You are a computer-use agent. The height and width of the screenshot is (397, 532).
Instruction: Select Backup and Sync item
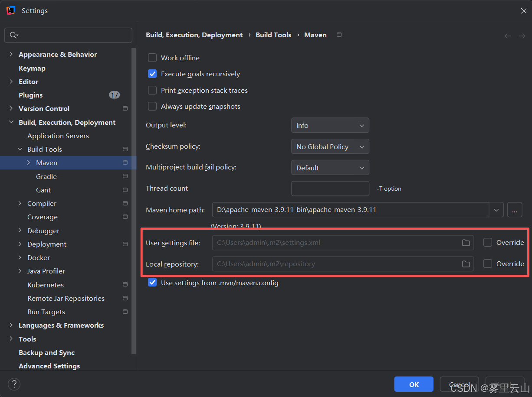[47, 352]
